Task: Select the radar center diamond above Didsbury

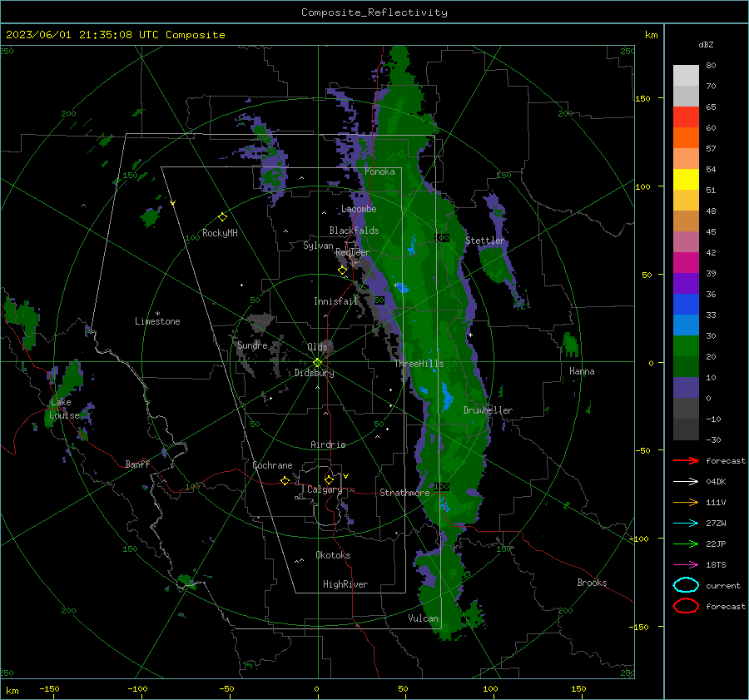Action: pyautogui.click(x=317, y=362)
